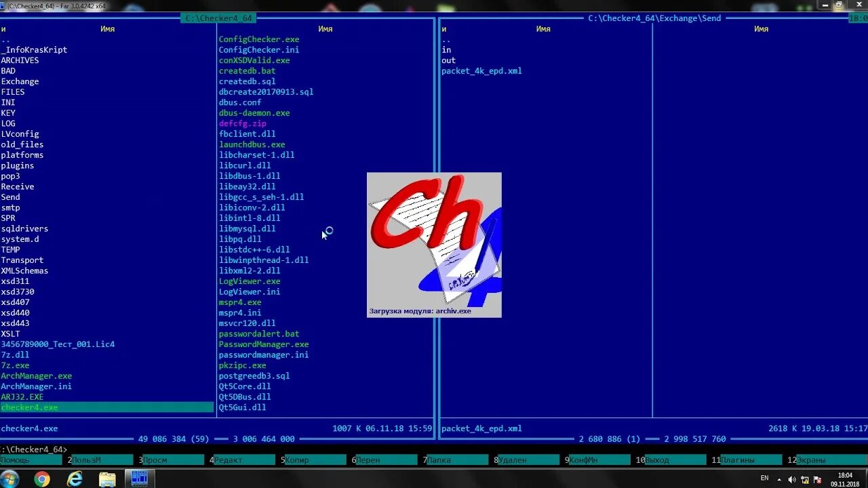Select createdb.bat file
Screen dimensions: 868x488
click(247, 70)
